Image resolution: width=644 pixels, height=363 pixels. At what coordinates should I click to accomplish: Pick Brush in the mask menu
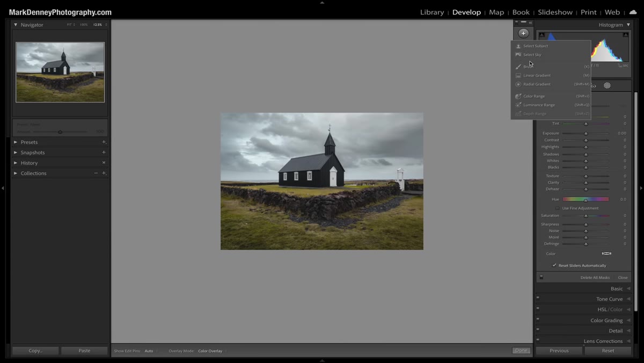tap(529, 67)
